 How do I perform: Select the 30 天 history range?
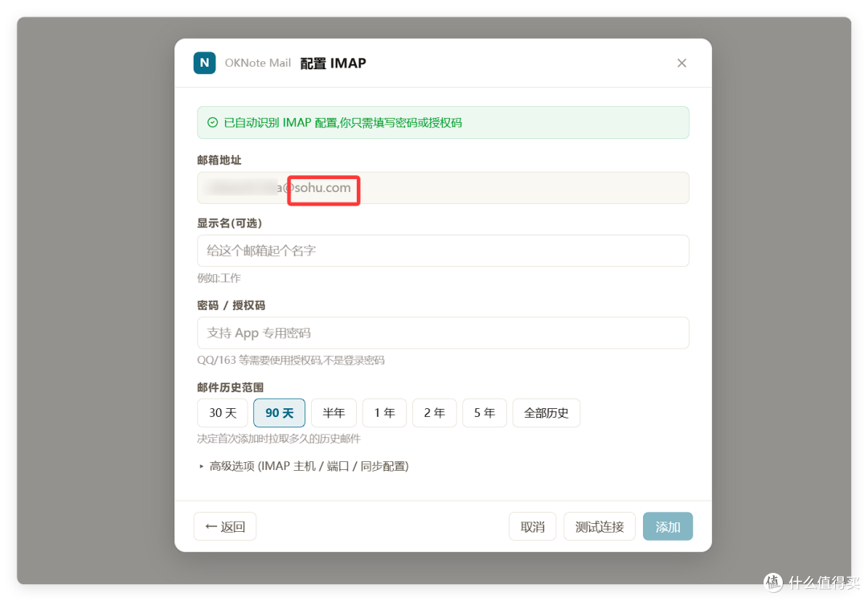223,413
